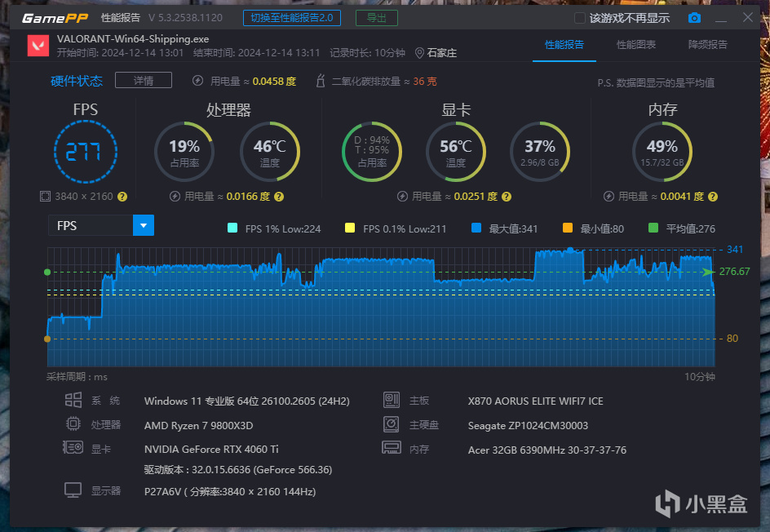The width and height of the screenshot is (770, 532).
Task: Click the VALORANT-Win64-Shipping.exe title text
Action: [x=133, y=39]
